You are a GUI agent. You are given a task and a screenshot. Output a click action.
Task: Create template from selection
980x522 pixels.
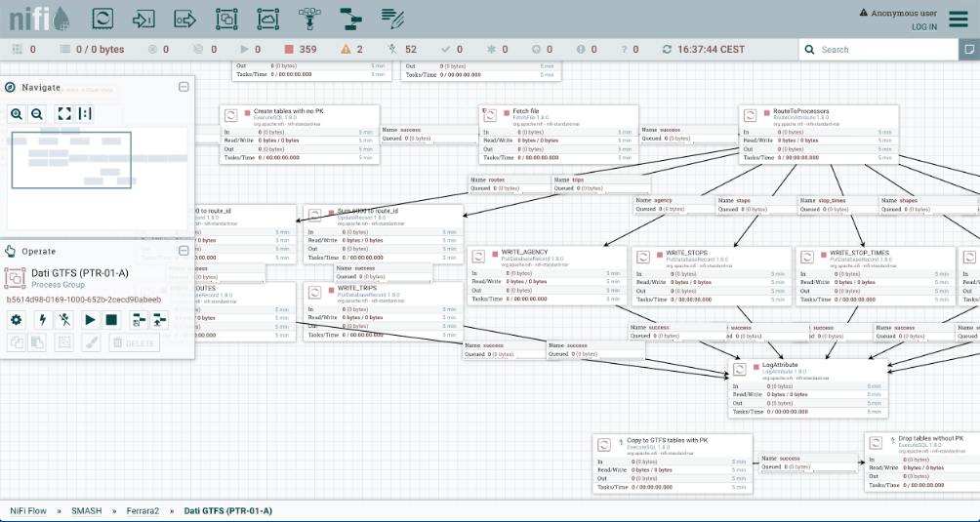coord(139,320)
